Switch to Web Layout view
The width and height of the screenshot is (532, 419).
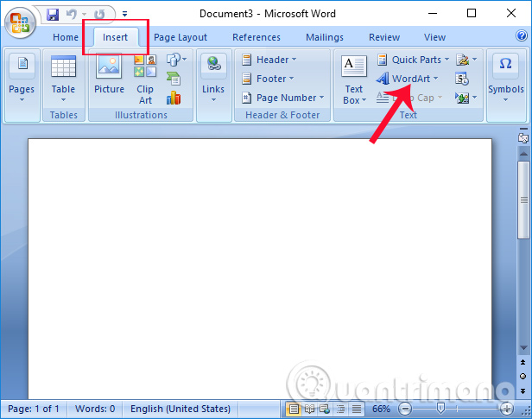point(325,409)
